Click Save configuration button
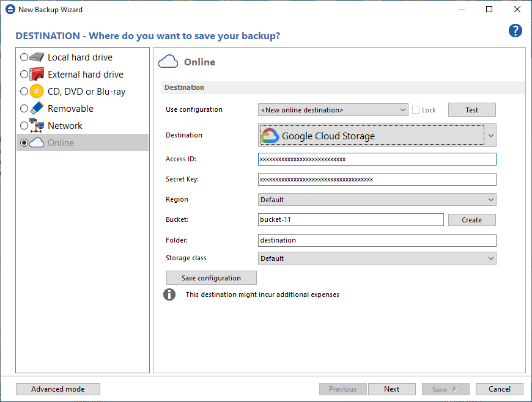Viewport: 532px width, 402px height. point(211,277)
